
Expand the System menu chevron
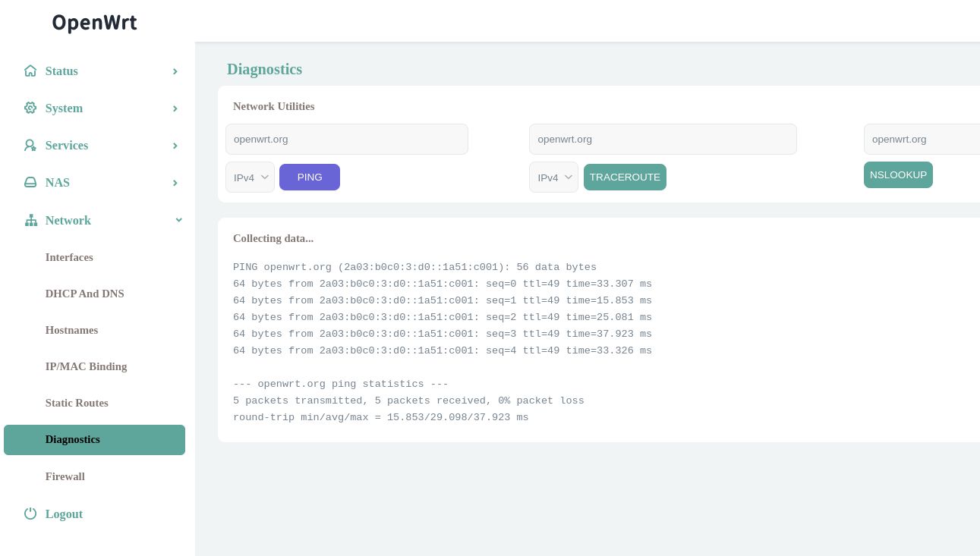coord(175,108)
